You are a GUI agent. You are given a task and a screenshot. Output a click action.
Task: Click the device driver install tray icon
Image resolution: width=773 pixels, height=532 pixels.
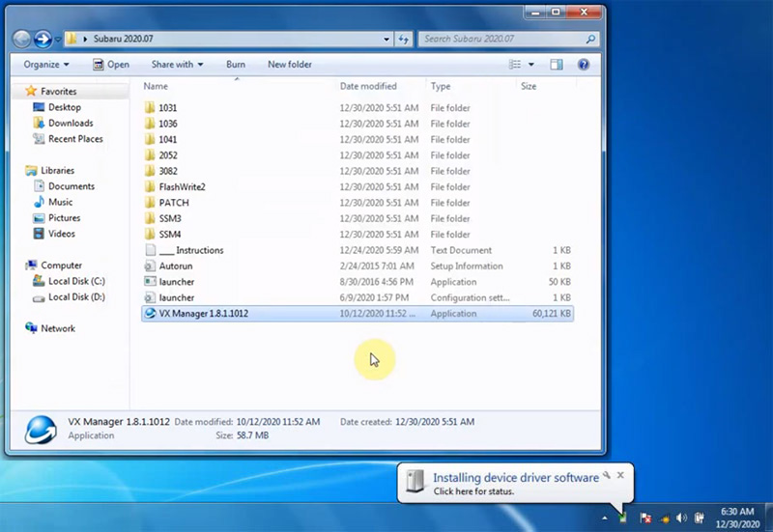click(x=623, y=518)
